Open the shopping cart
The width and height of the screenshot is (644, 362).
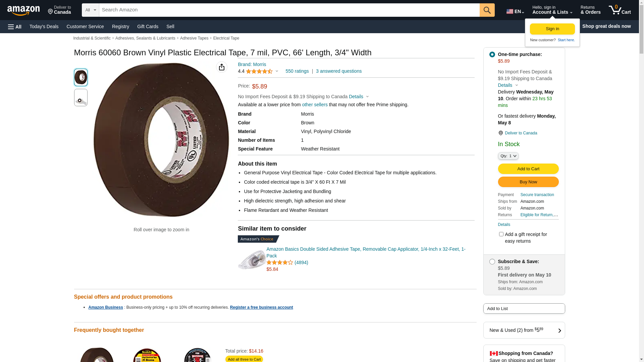[x=620, y=10]
